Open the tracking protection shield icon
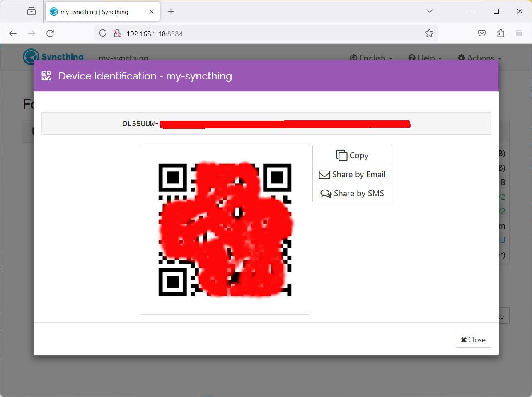This screenshot has width=532, height=397. coord(103,34)
